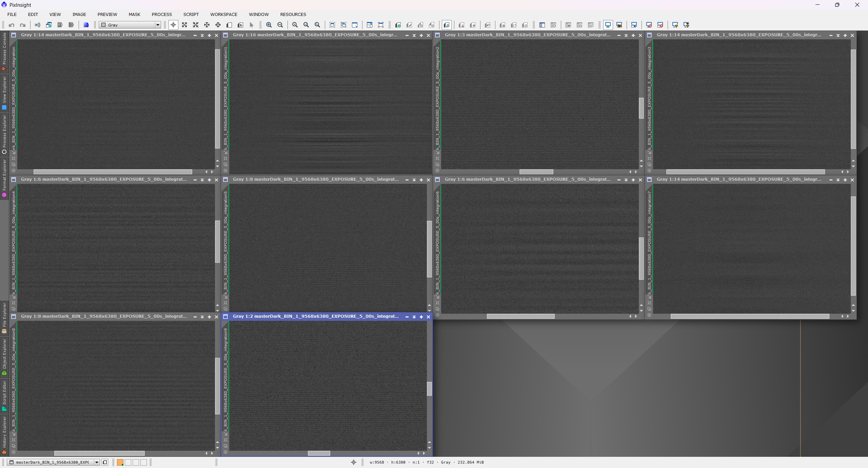Switch to the fourth workspace box
Image resolution: width=868 pixels, height=468 pixels.
[143, 462]
